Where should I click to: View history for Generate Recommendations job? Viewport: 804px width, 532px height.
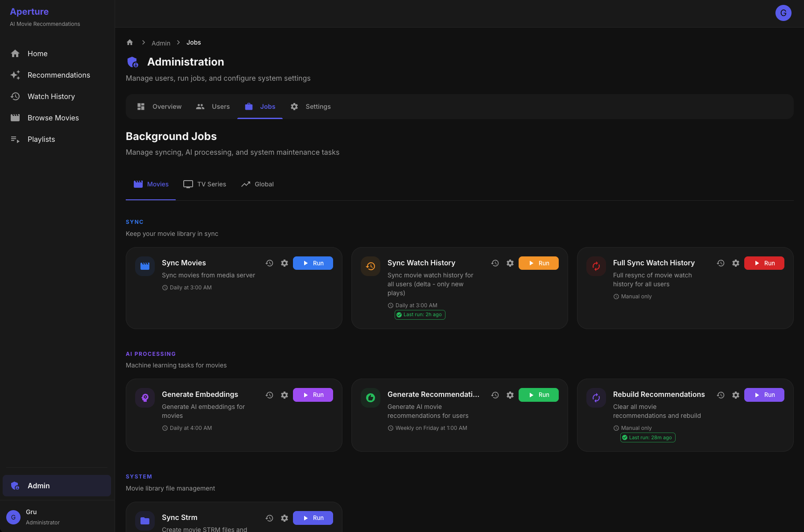tap(495, 395)
